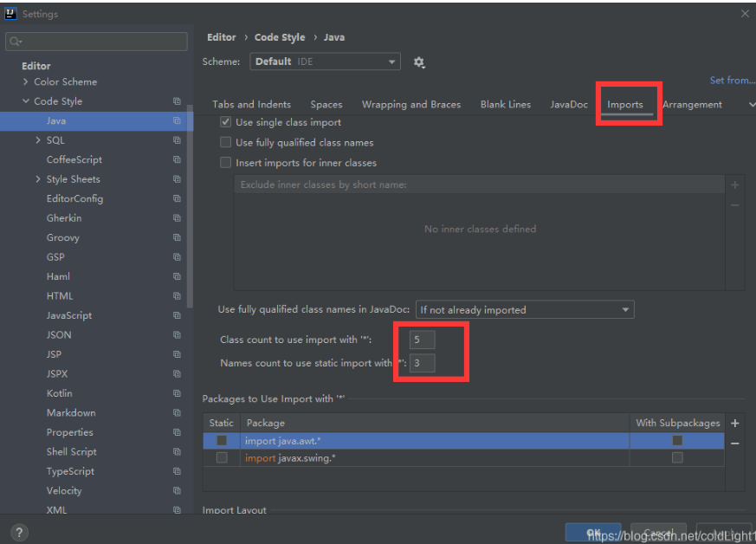Toggle With Subpackages for java.awt.*

click(x=677, y=440)
